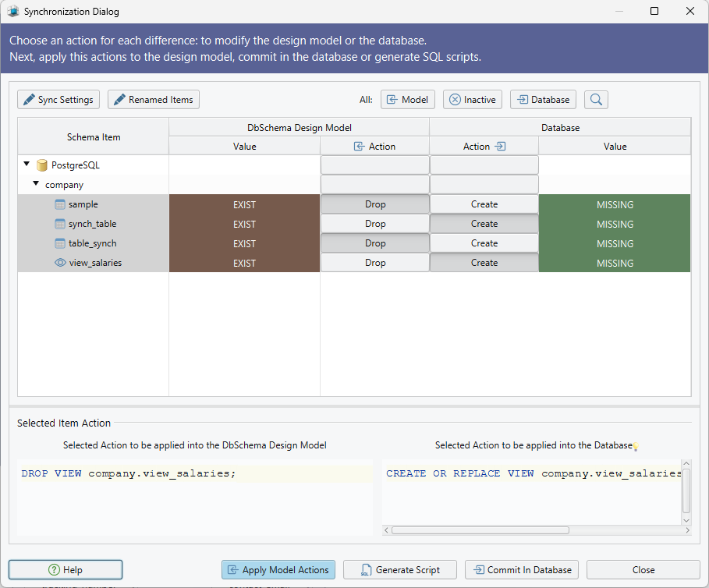Click EXIST cell for view_salaries
The width and height of the screenshot is (709, 588).
[x=245, y=263]
